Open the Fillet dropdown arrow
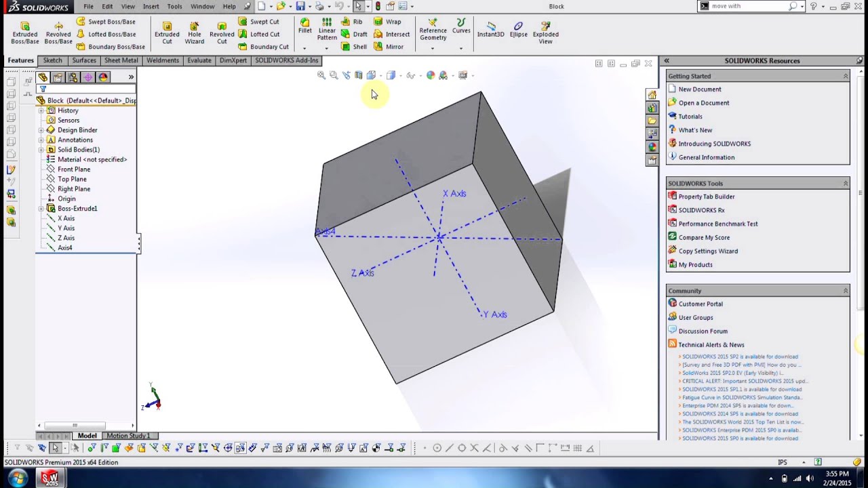868x488 pixels. 304,48
